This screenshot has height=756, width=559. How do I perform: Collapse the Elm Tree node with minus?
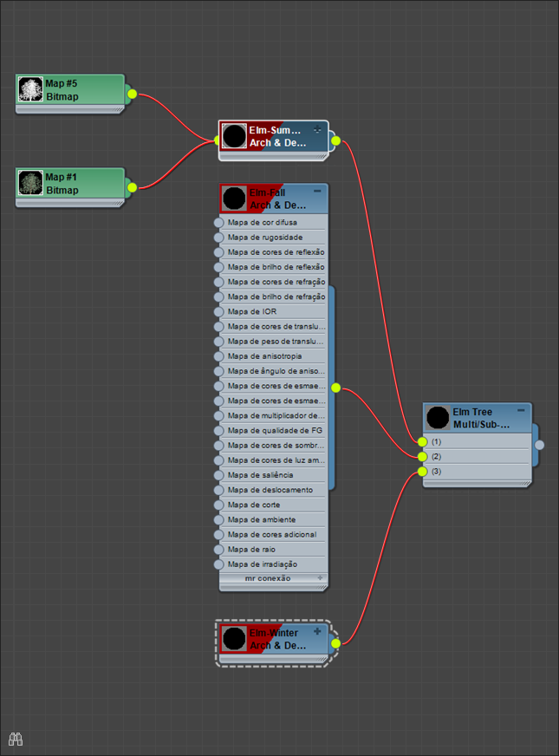[x=521, y=410]
